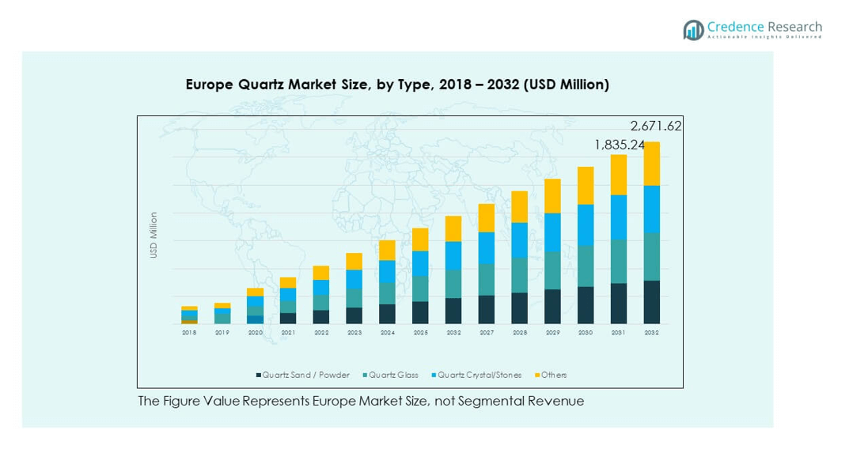
Task: Select the Quartz Sand / Powder legend label
Action: pyautogui.click(x=306, y=375)
